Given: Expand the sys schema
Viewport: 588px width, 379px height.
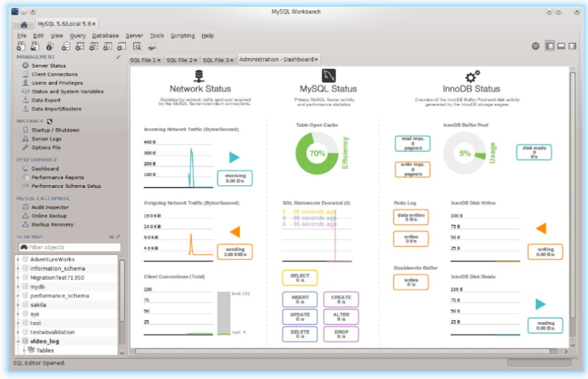Looking at the screenshot, I should 17,313.
